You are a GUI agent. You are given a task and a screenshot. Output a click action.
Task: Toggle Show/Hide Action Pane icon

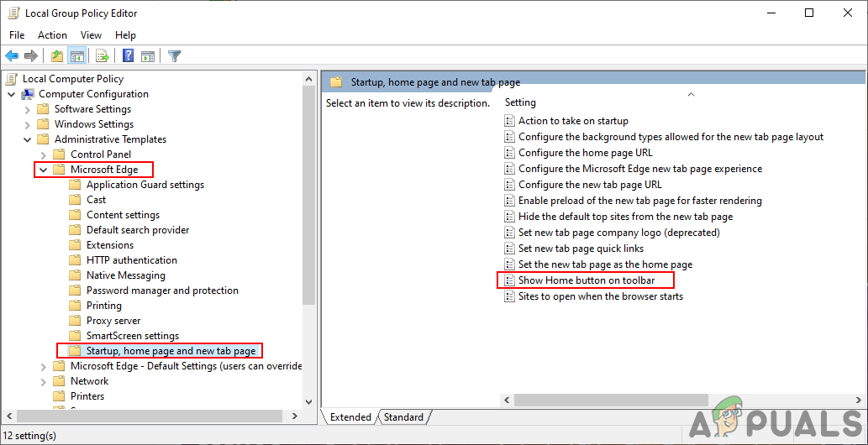[148, 56]
